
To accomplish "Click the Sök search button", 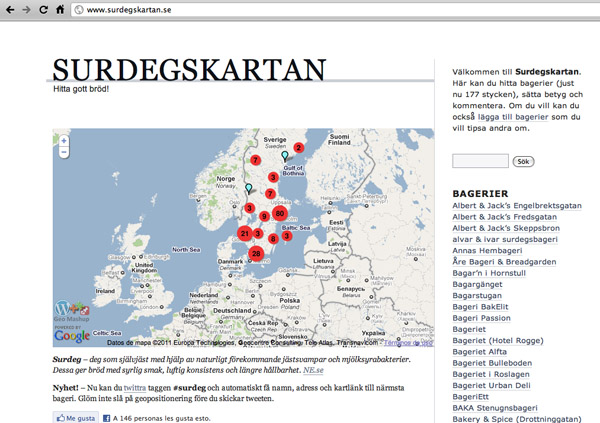I will 523,162.
